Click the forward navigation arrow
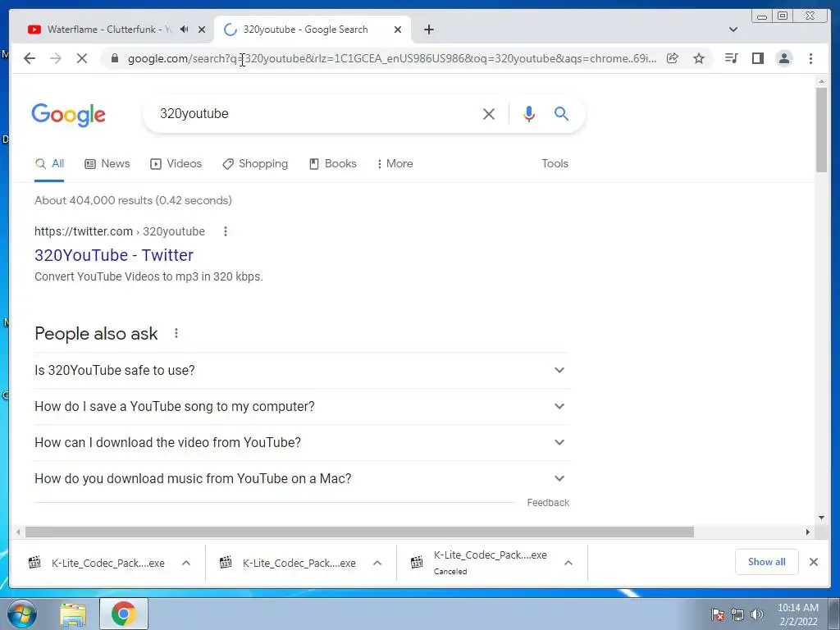Viewport: 840px width, 630px height. pyautogui.click(x=56, y=58)
